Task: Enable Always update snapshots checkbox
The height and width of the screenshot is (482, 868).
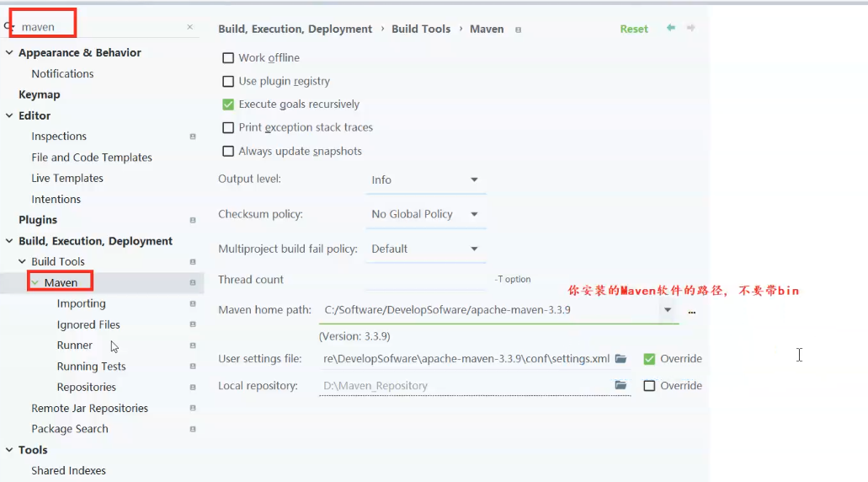Action: coord(228,151)
